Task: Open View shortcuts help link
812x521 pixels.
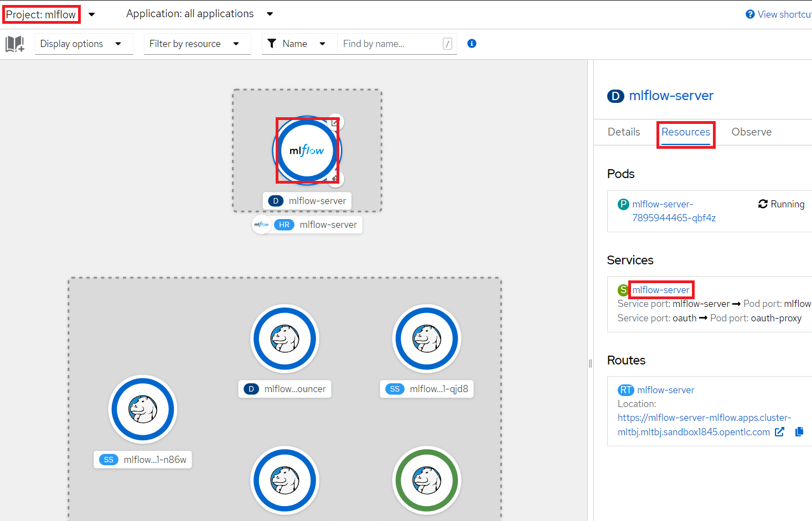Action: click(x=779, y=14)
